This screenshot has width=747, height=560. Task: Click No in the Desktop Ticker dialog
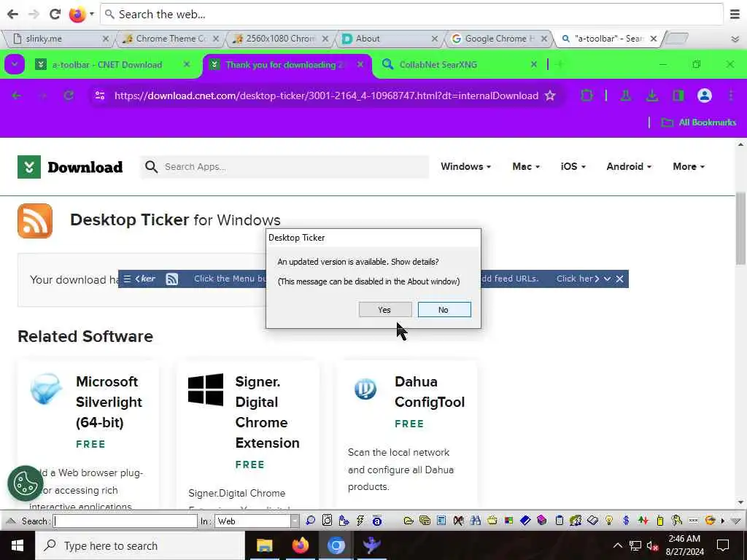tap(444, 309)
